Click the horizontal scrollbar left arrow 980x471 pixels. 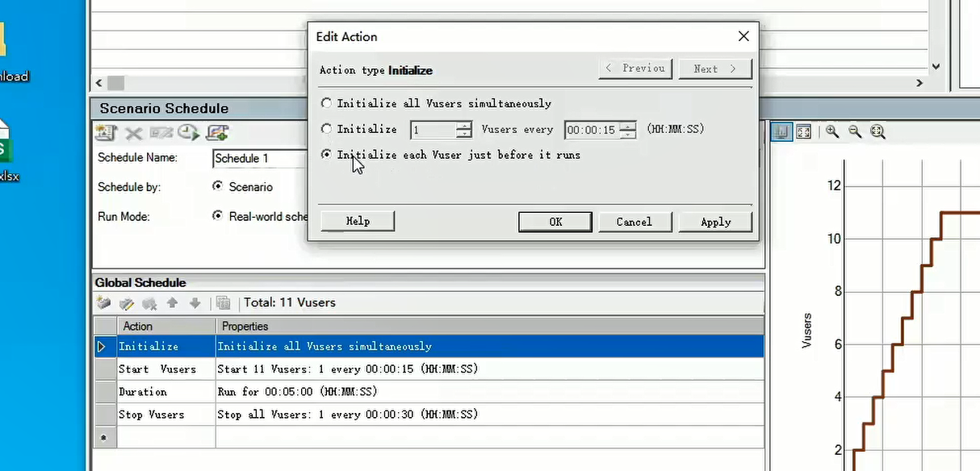[x=98, y=82]
